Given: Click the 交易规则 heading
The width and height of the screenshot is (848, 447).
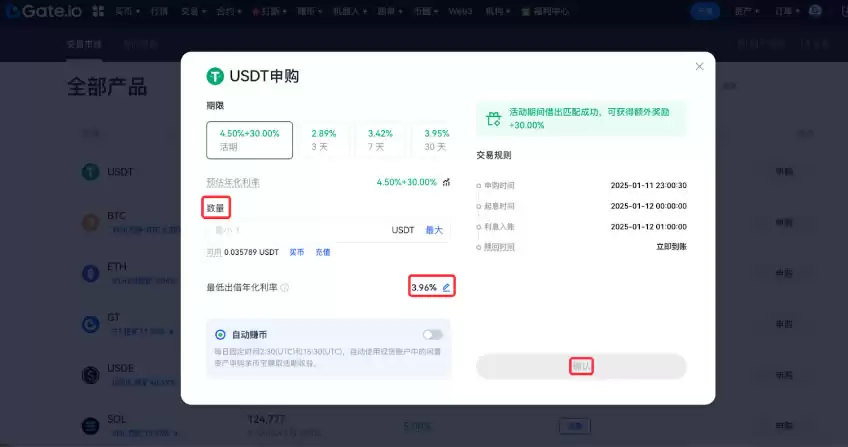Looking at the screenshot, I should [x=493, y=155].
